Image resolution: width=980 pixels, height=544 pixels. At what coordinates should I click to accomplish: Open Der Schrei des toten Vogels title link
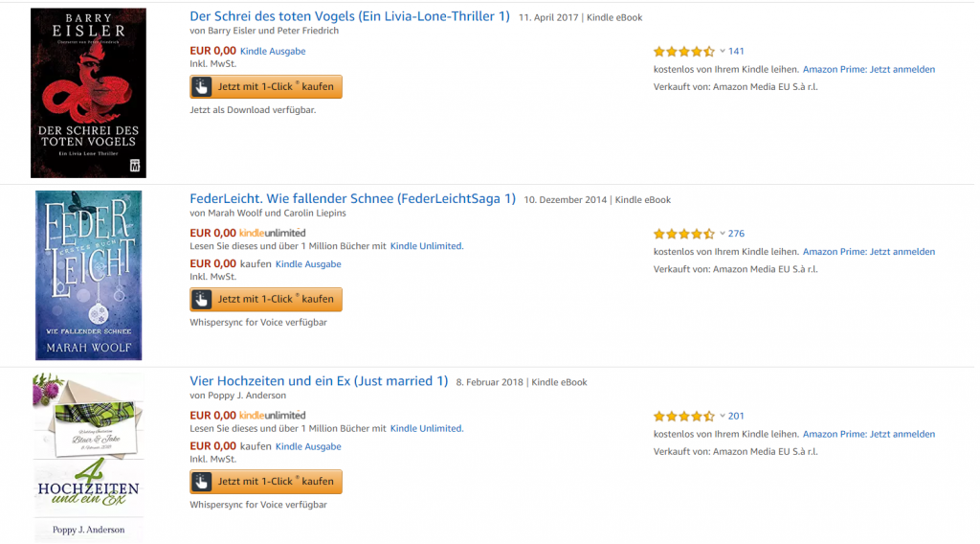click(349, 17)
